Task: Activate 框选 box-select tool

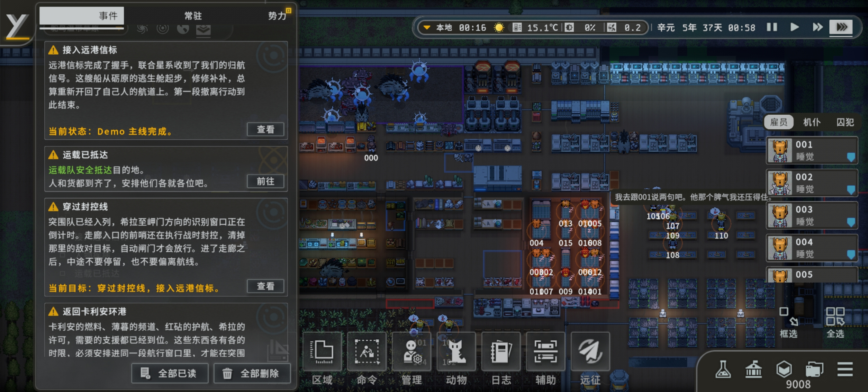Action: click(789, 323)
